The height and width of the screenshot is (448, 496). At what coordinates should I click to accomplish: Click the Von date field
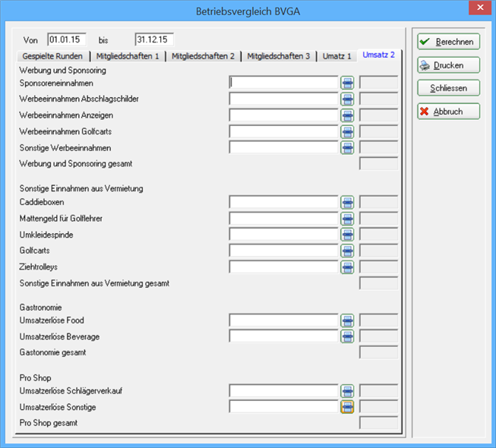(x=67, y=39)
